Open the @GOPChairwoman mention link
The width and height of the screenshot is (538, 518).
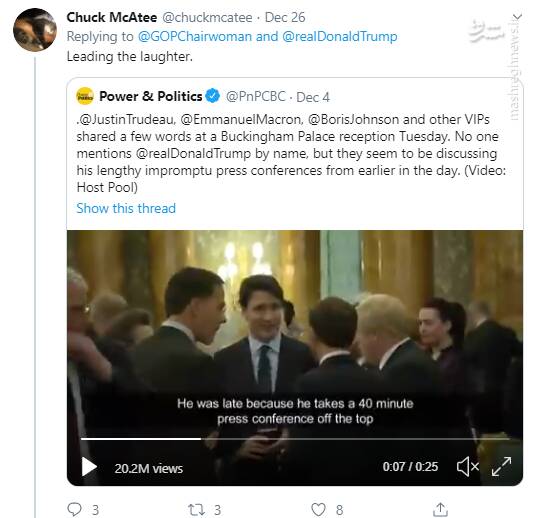pos(195,36)
